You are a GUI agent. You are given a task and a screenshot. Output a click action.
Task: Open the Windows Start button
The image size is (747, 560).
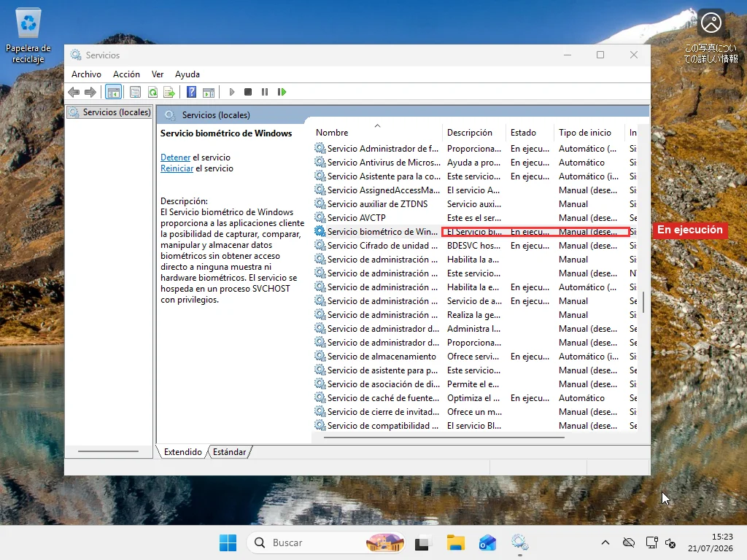click(228, 542)
